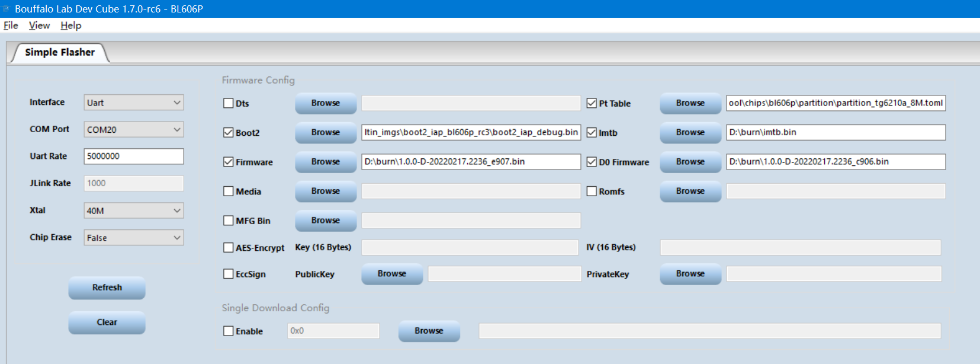Select the Simple Flasher tab
This screenshot has height=364, width=980.
(x=60, y=52)
